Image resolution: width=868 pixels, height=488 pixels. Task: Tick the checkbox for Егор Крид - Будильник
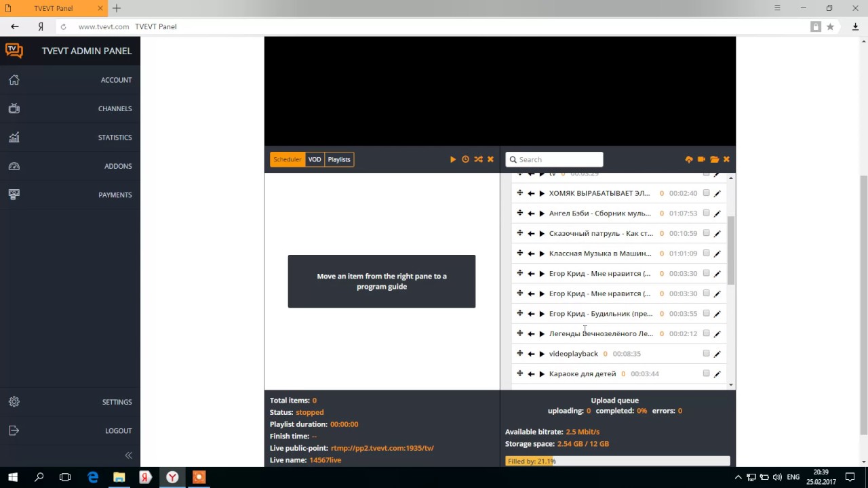706,313
